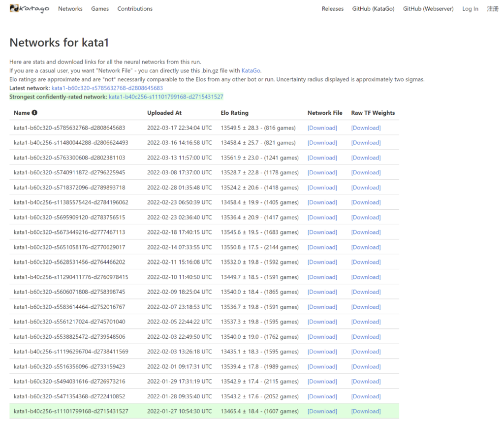Download Raw TF Weights for s11480044288 row
This screenshot has width=504, height=421.
366,142
